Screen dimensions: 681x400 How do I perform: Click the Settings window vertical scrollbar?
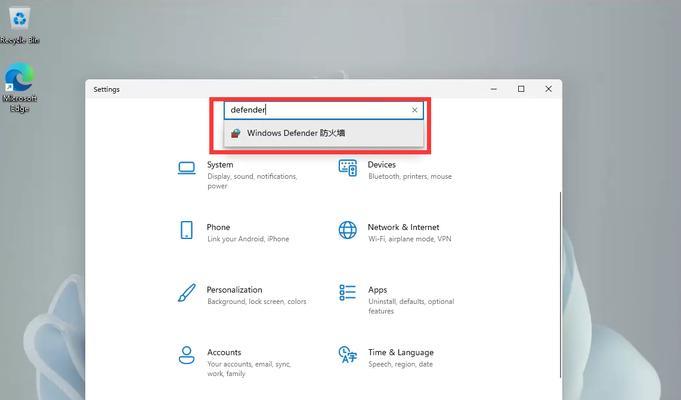(560, 284)
